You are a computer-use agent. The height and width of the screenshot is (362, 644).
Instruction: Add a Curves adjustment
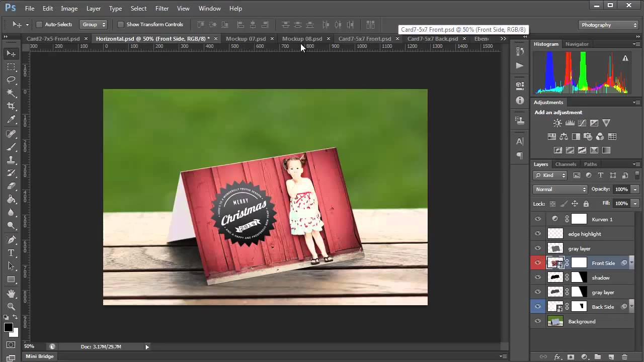tap(582, 123)
